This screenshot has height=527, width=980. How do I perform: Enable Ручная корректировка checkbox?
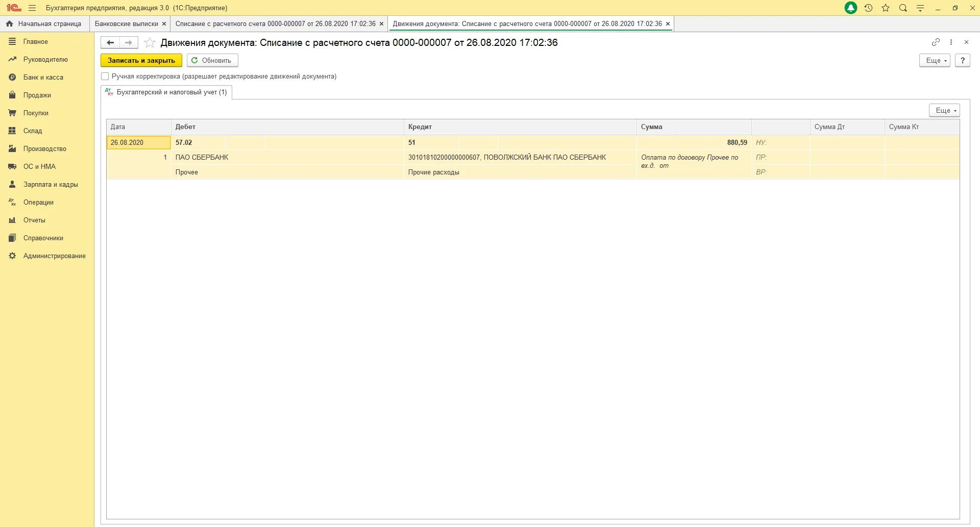105,77
